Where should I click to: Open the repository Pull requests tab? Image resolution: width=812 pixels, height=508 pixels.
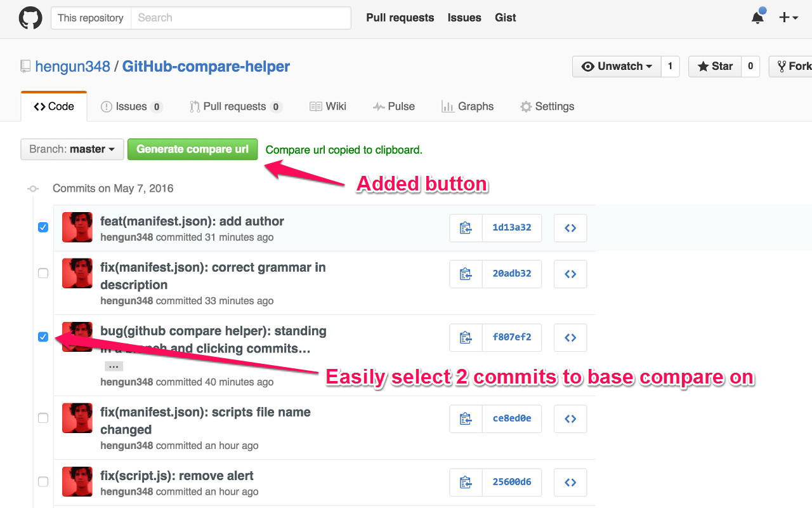pos(235,106)
